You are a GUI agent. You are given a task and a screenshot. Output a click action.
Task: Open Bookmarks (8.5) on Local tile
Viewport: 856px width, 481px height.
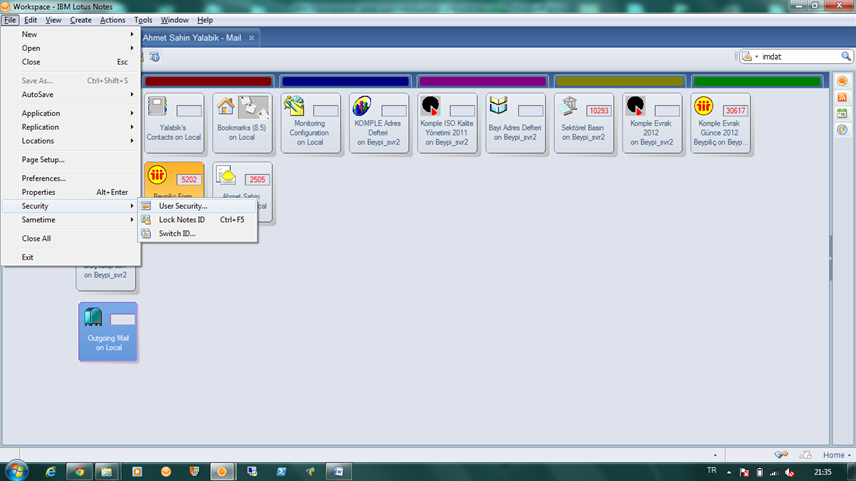(x=242, y=123)
